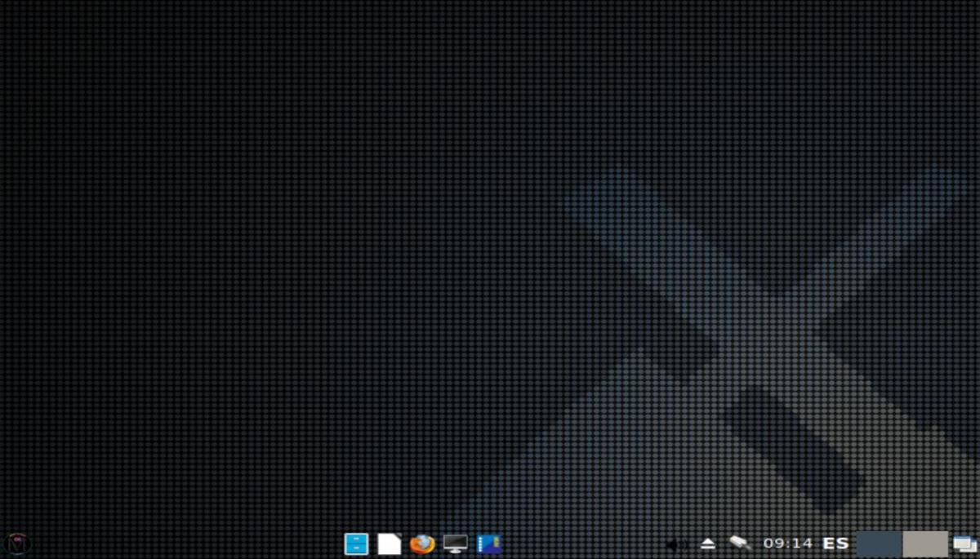Switch keyboard layout via ES indicator
The image size is (980, 559).
pos(835,543)
